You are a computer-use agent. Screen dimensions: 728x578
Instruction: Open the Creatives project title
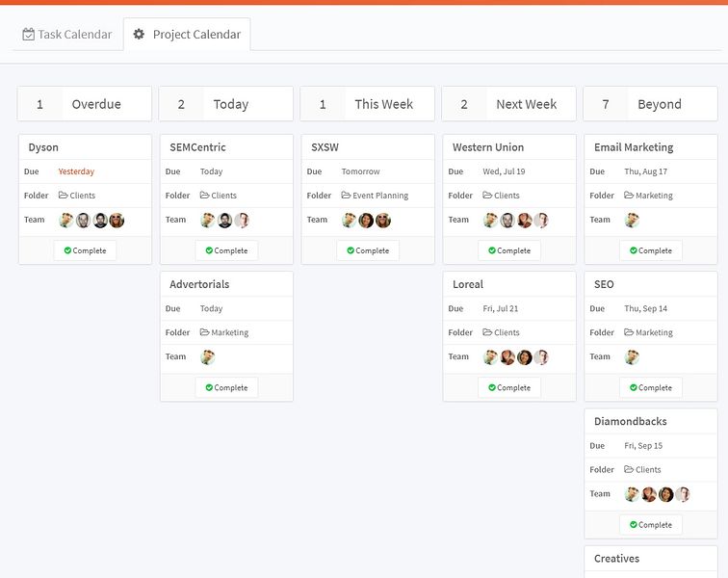coord(616,559)
